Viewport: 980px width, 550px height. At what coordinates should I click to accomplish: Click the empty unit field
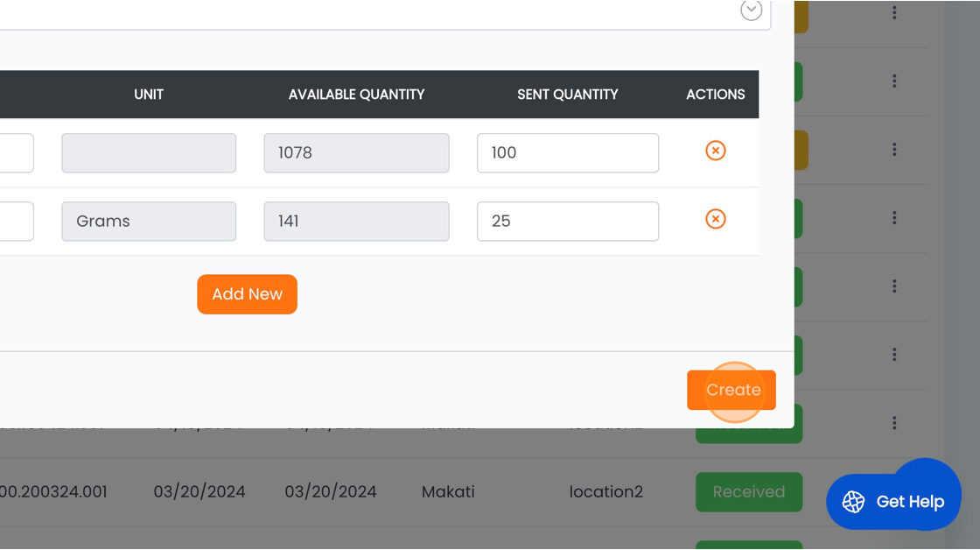(149, 153)
